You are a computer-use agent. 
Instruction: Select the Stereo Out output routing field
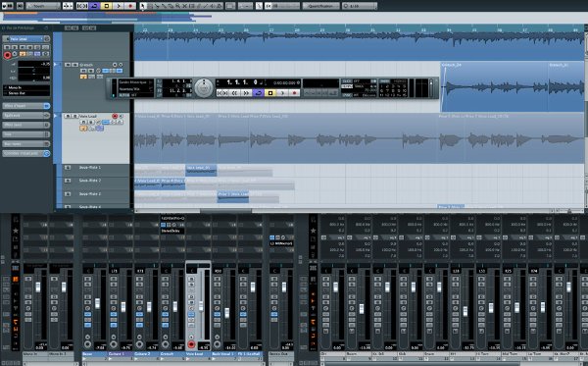26,92
